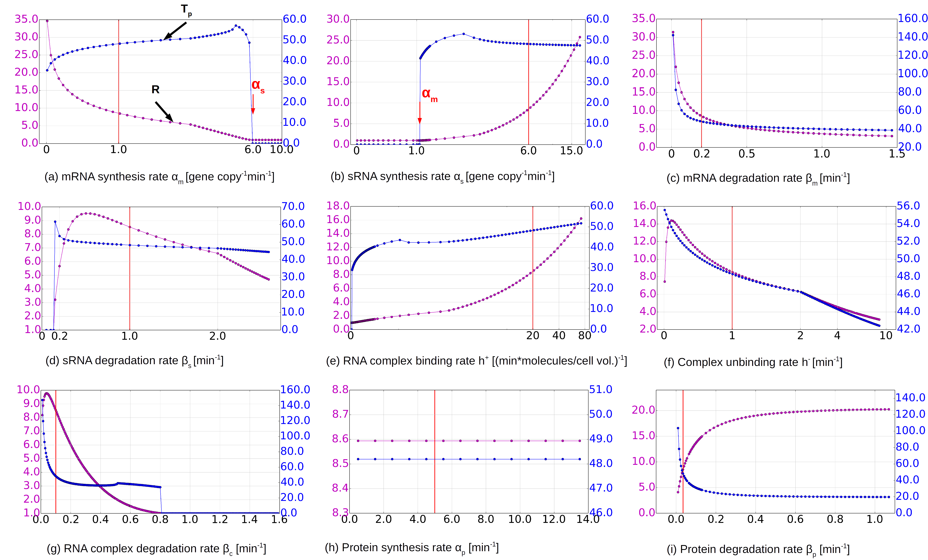
Task: Click the blue "100.0" tick in plot (g)
Action: click(x=295, y=436)
